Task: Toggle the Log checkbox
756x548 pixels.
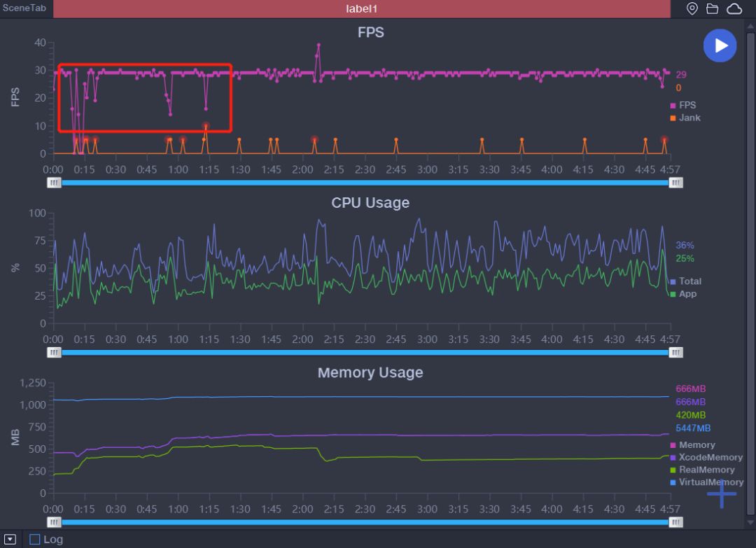Action: pos(35,540)
